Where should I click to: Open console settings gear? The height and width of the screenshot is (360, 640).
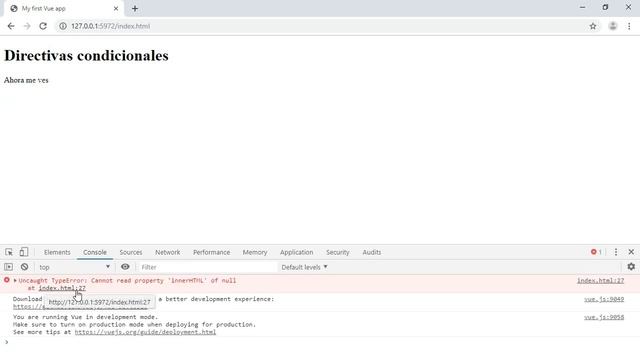click(x=631, y=267)
